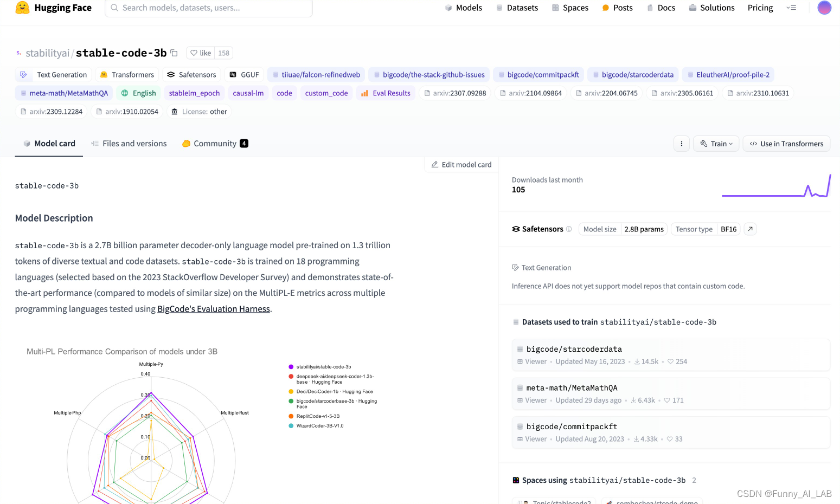Copy model name with the copy icon
Image resolution: width=840 pixels, height=504 pixels.
click(x=174, y=53)
